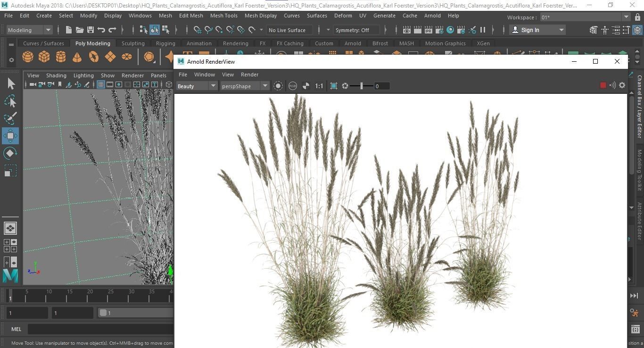Switch to the Sculpting shelf tab
The image size is (644, 348).
pos(133,43)
